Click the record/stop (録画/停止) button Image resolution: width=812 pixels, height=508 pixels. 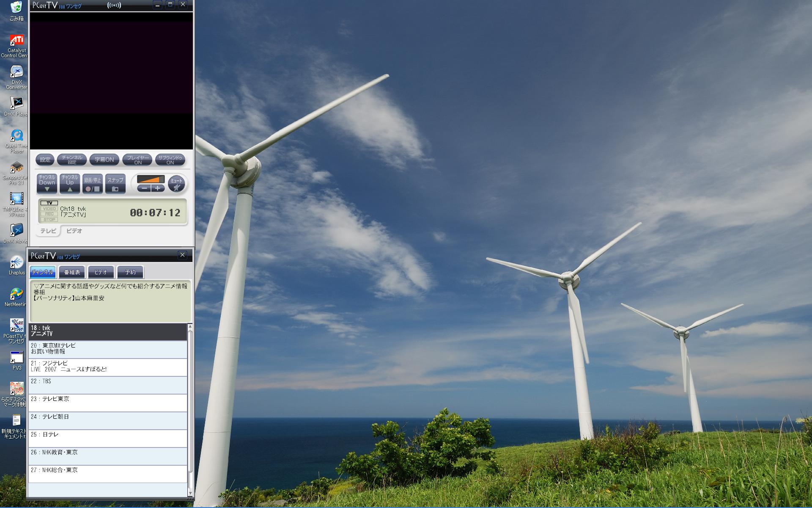tap(92, 184)
